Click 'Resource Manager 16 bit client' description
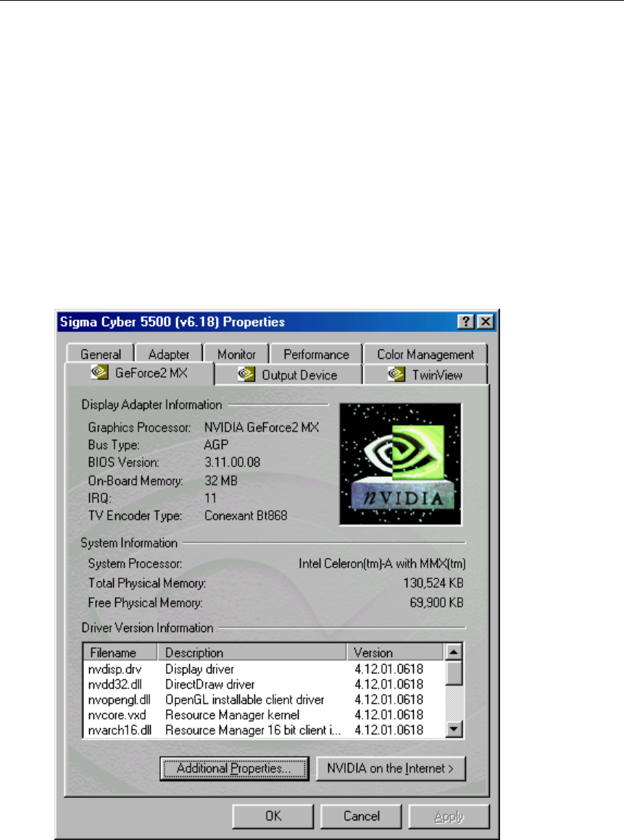Viewport: 624px width, 840px height. [253, 730]
